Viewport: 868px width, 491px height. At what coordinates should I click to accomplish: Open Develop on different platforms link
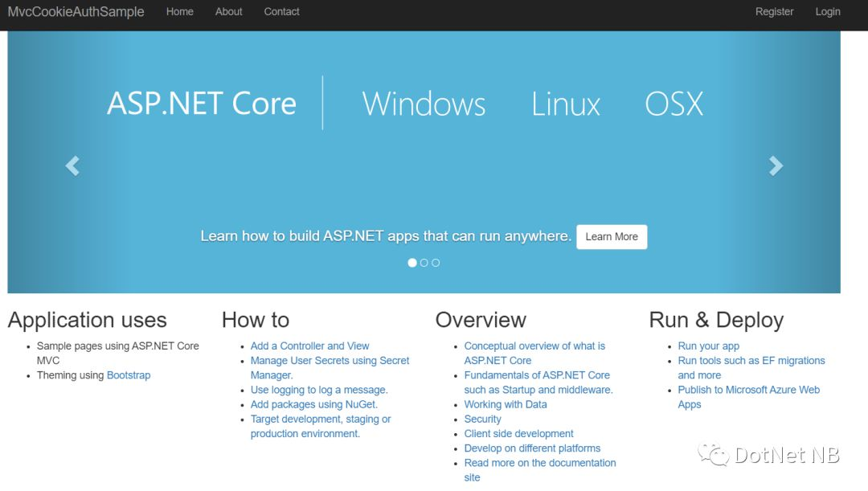(532, 448)
